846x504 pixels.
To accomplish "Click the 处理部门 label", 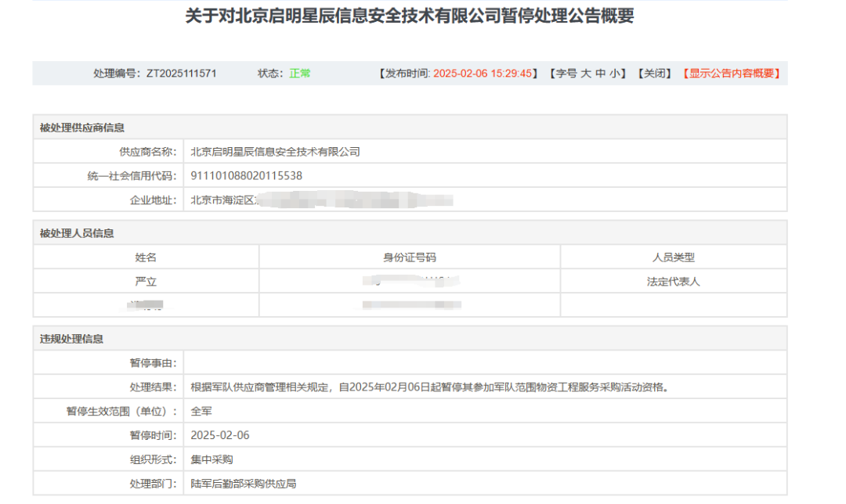I will pyautogui.click(x=154, y=484).
